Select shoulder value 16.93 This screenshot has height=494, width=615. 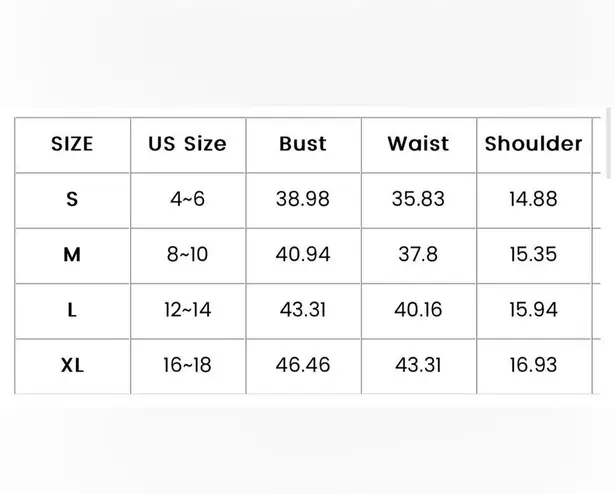(533, 366)
